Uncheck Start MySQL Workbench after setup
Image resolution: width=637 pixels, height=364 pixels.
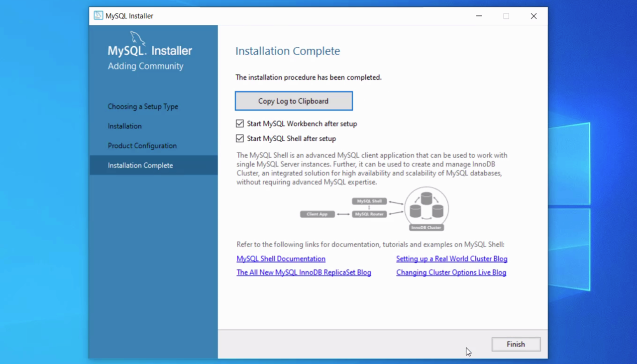[240, 124]
